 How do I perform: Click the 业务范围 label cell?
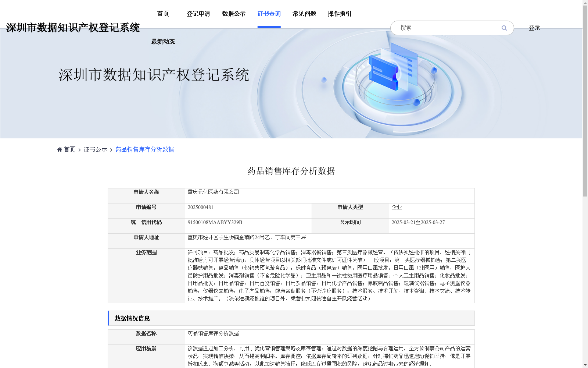[146, 276]
